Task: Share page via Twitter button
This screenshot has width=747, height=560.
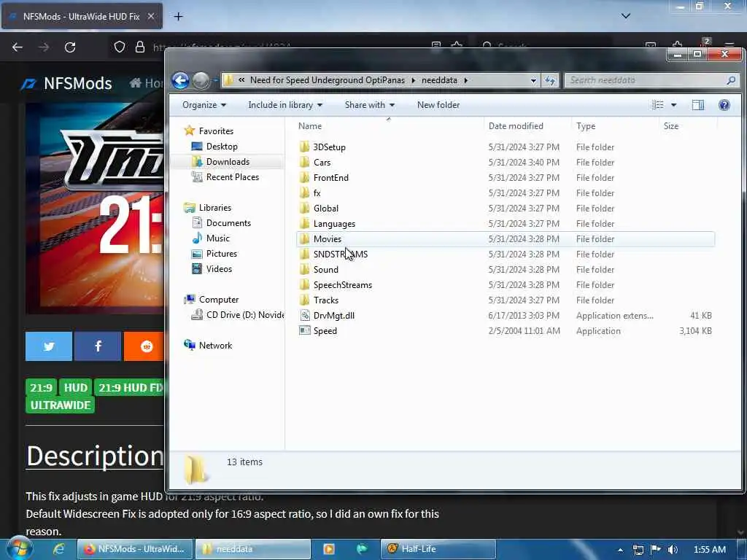Action: click(x=49, y=346)
